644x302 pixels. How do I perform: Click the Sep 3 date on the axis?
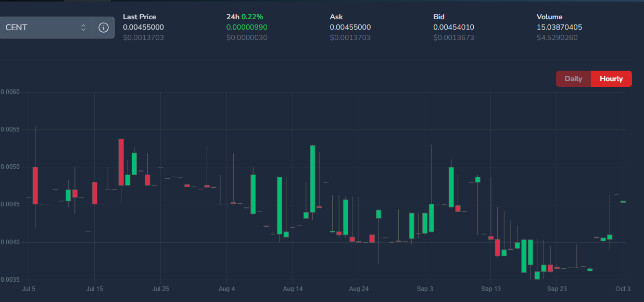(425, 288)
